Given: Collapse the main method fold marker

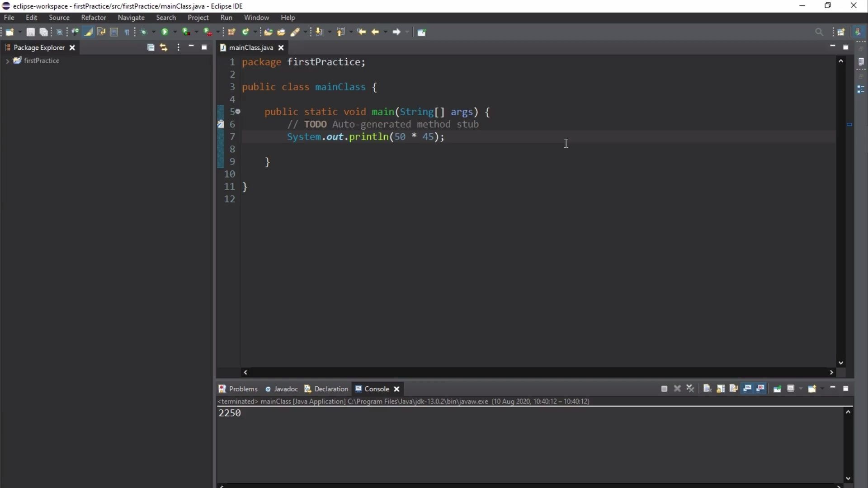Looking at the screenshot, I should [238, 111].
